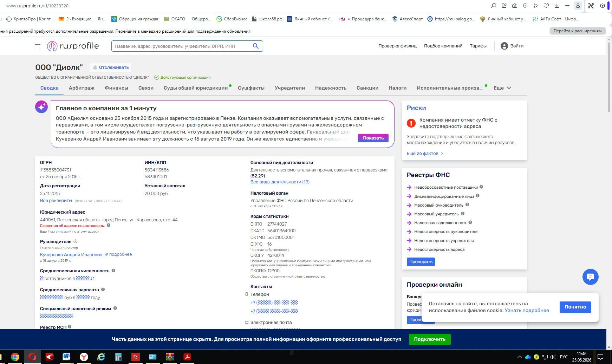612x364 pixels.
Task: Open the Связи tab
Action: pos(146,88)
